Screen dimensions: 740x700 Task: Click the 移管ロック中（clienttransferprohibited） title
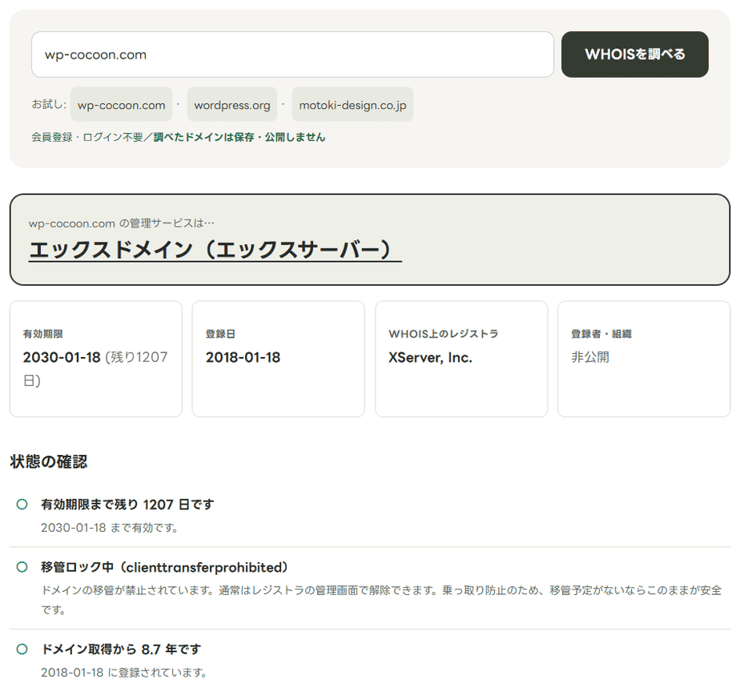(x=164, y=567)
